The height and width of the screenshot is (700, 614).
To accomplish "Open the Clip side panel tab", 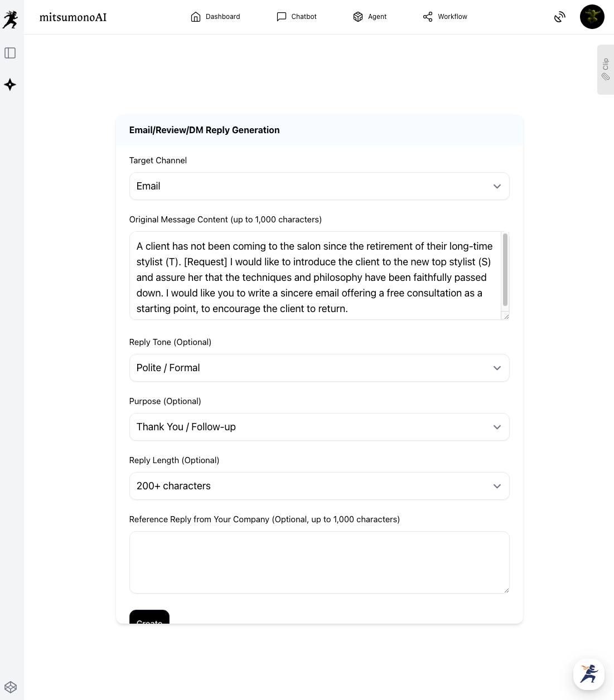I will point(605,70).
